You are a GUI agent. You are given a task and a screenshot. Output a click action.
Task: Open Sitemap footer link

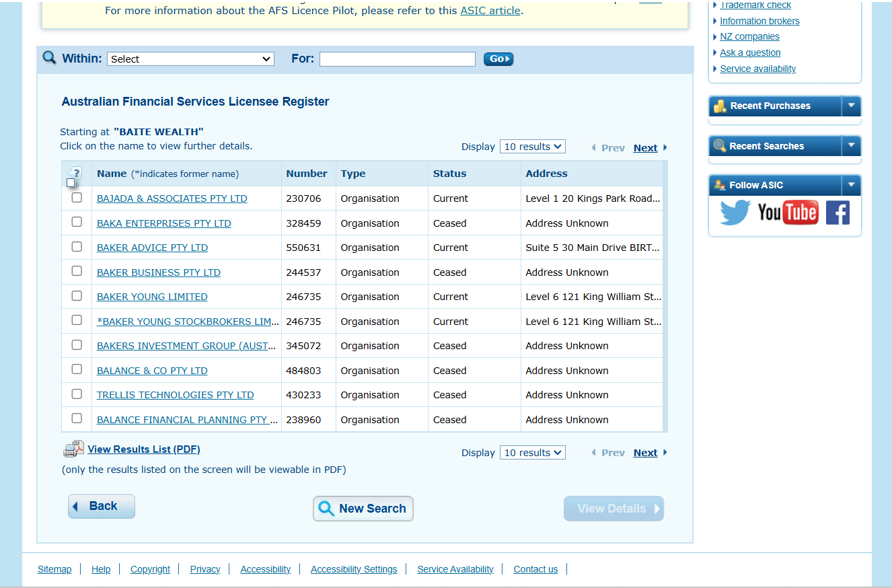point(54,569)
